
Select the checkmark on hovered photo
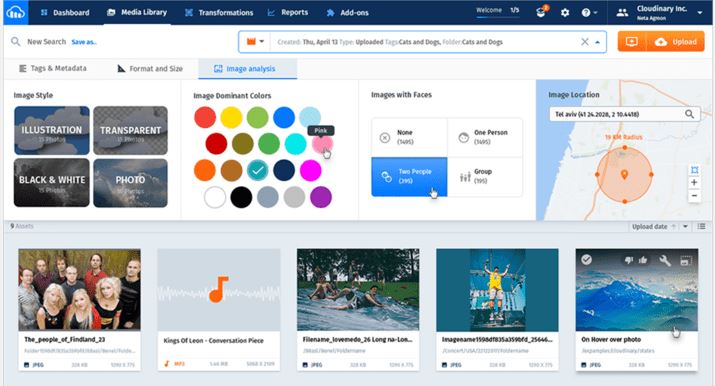pyautogui.click(x=586, y=259)
